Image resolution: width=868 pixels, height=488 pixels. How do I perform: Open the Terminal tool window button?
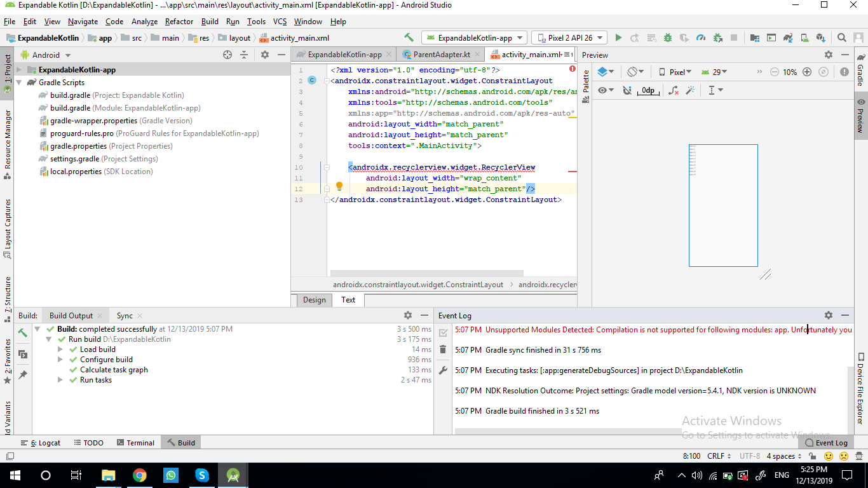(x=135, y=443)
